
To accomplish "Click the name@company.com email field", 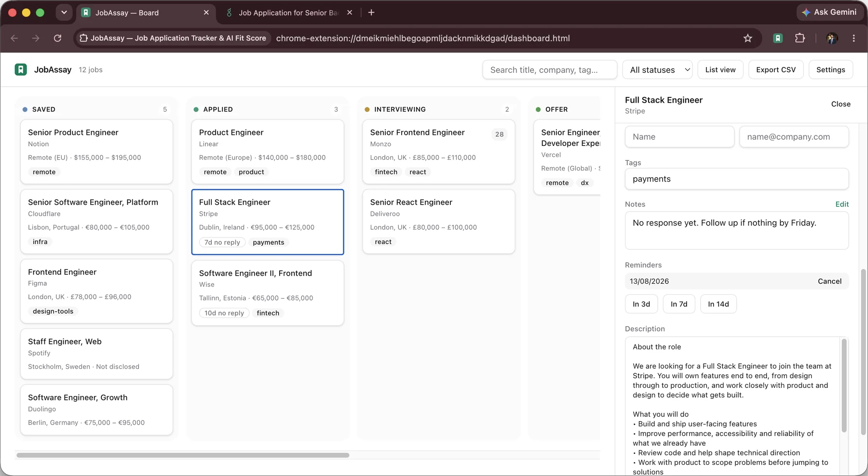I will (x=794, y=137).
